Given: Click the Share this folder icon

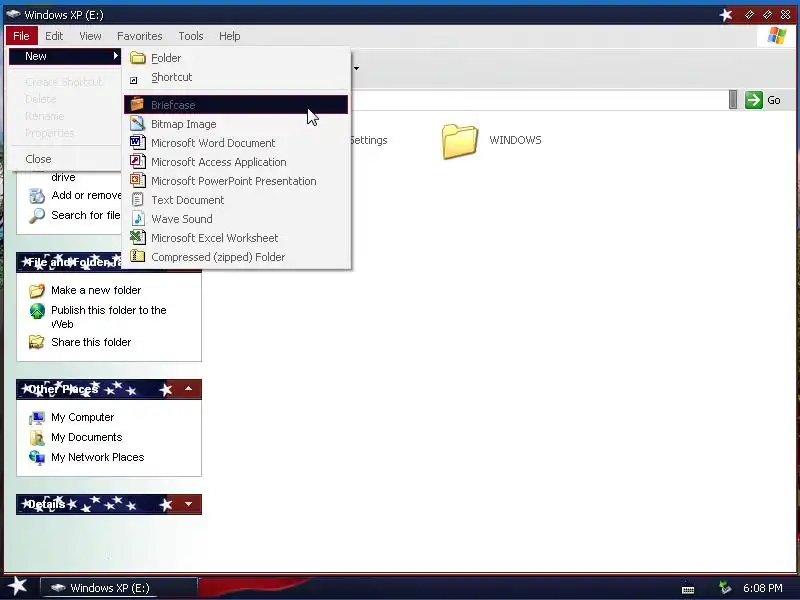Looking at the screenshot, I should pos(36,342).
